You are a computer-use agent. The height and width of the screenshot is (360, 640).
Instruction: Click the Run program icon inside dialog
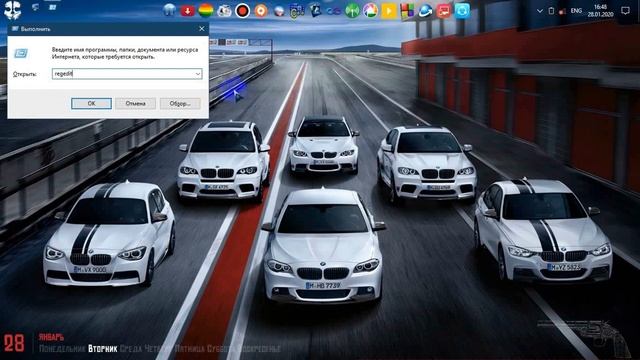tap(21, 53)
